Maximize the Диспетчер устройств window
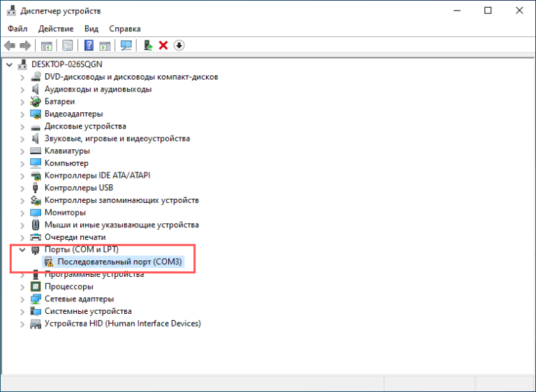This screenshot has width=536, height=392. click(488, 10)
